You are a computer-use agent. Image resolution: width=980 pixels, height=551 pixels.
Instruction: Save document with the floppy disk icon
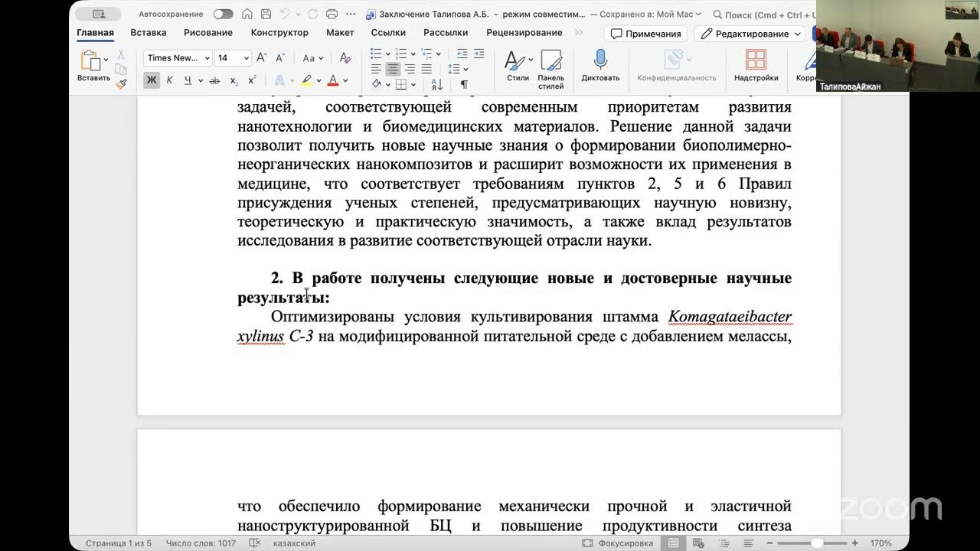pos(266,14)
